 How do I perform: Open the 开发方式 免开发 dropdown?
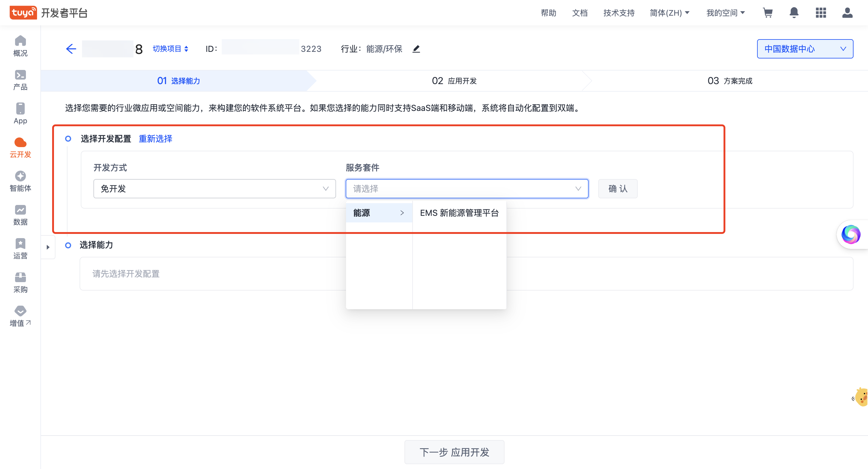pyautogui.click(x=214, y=189)
